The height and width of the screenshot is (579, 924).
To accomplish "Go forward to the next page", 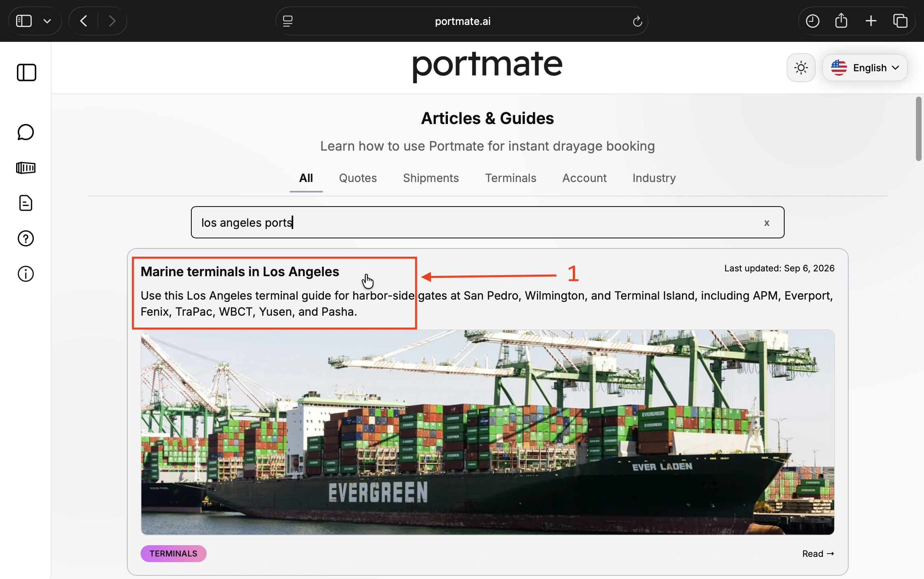I will tap(112, 21).
